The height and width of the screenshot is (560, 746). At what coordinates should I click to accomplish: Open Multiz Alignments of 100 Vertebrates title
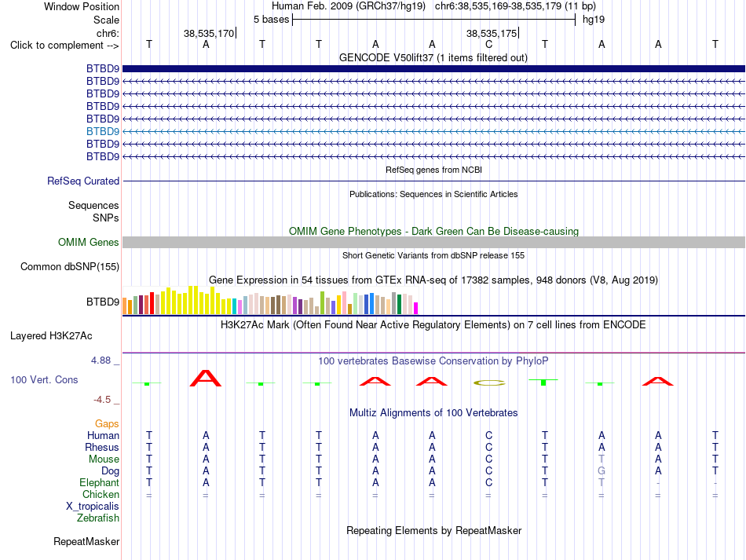[x=433, y=412]
